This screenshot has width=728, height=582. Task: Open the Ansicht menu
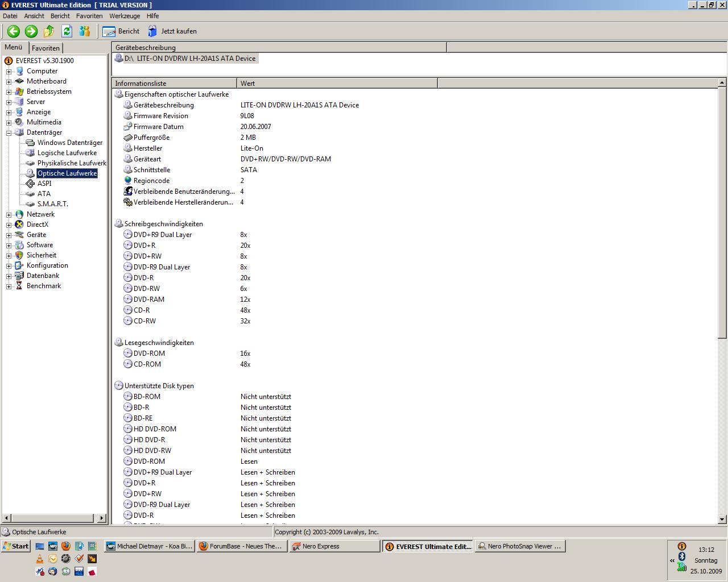(34, 16)
